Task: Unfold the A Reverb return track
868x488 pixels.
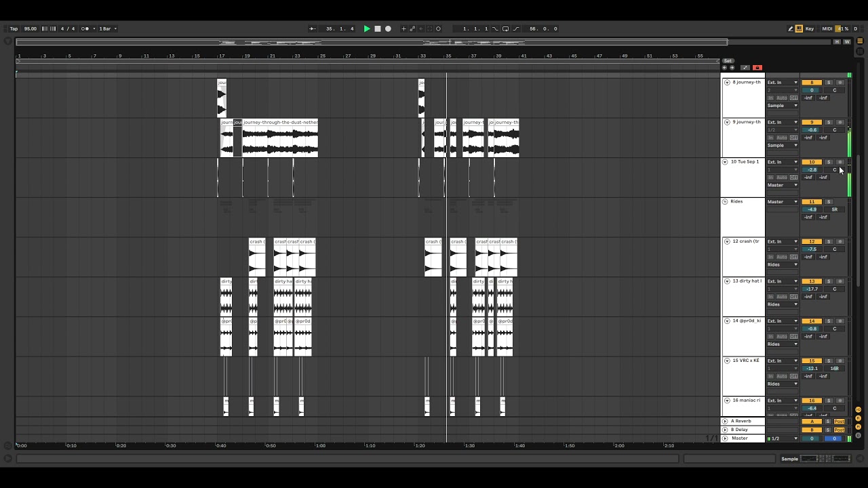Action: tap(725, 422)
